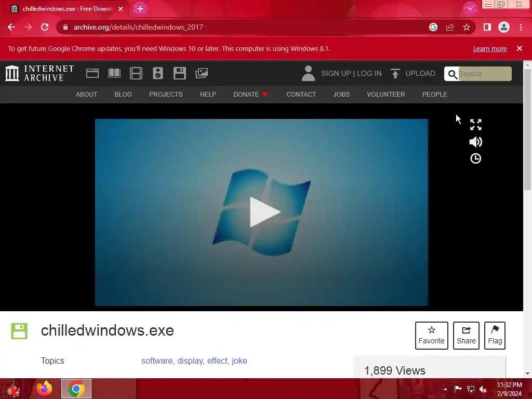Open the VOLUNTEER menu item
Image resolution: width=532 pixels, height=399 pixels.
[386, 95]
